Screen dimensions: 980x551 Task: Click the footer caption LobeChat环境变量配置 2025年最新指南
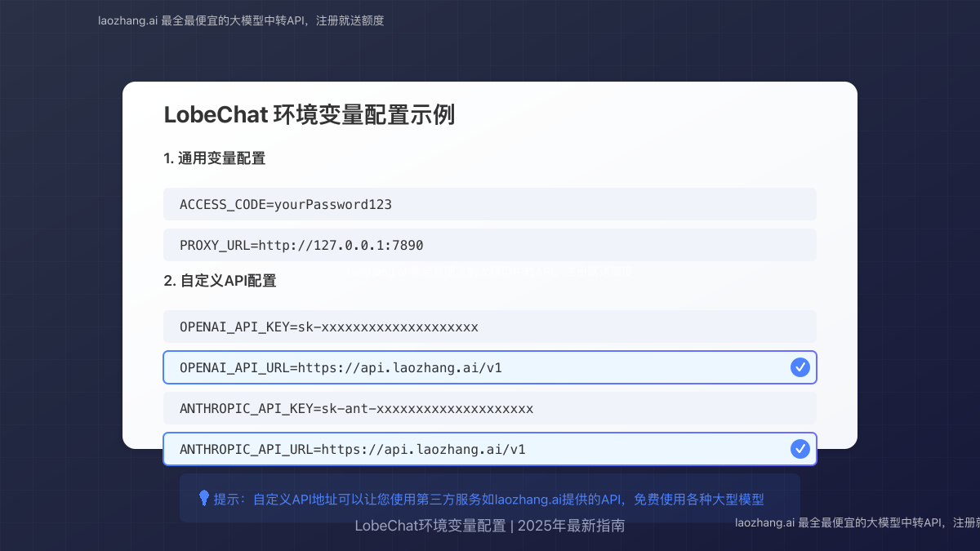[x=490, y=526]
